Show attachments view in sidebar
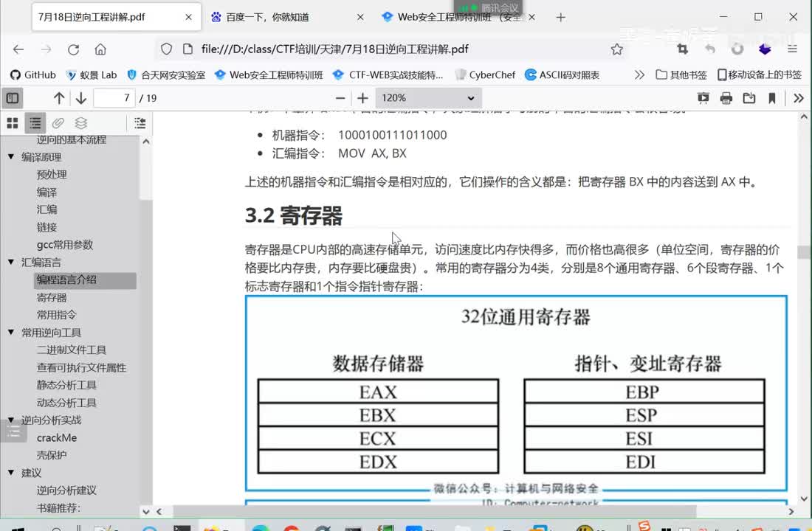 pyautogui.click(x=58, y=122)
